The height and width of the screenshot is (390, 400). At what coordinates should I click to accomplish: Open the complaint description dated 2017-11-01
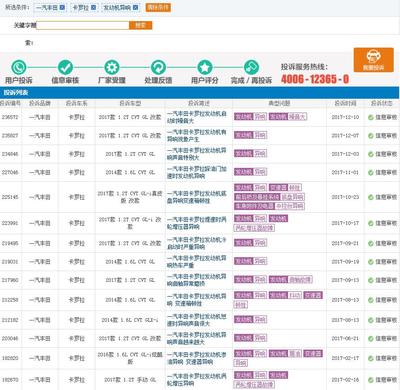[197, 172]
